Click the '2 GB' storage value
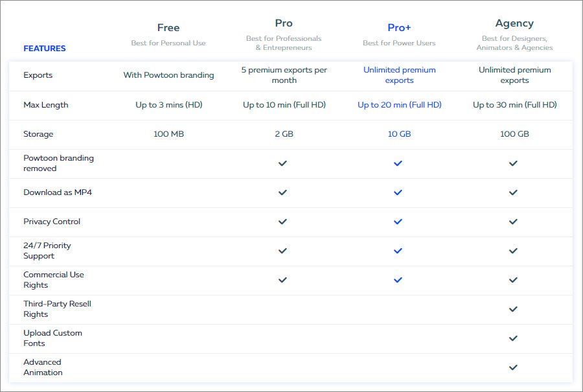This screenshot has height=392, width=583. [x=284, y=134]
